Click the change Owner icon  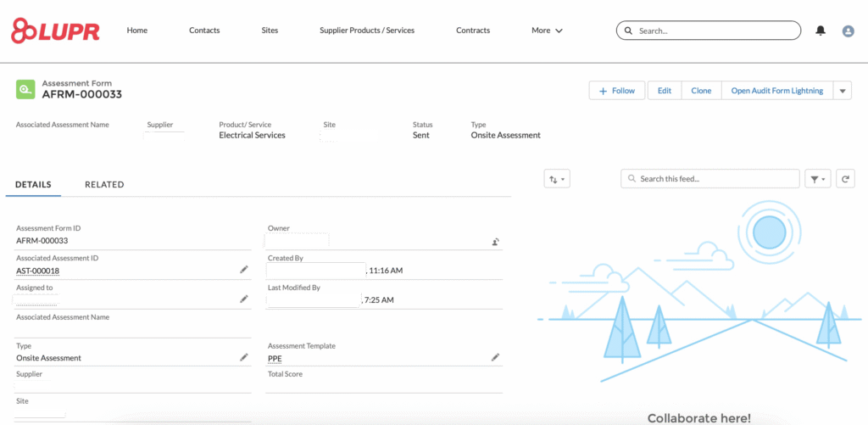tap(495, 242)
